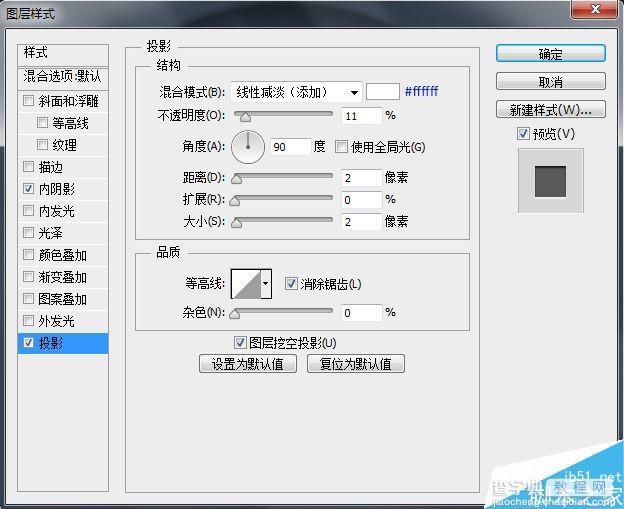624x509 pixels.
Task: Select the highlighted 投影 list row
Action: click(63, 343)
